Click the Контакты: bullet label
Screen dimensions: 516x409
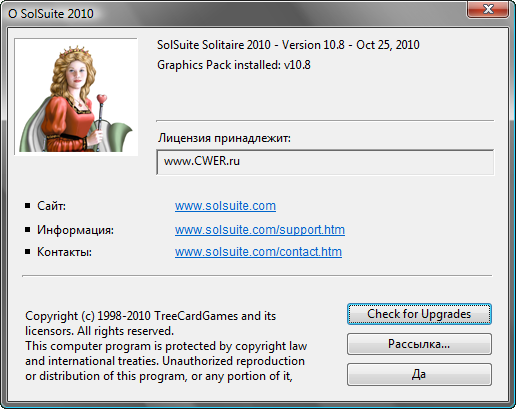(64, 252)
